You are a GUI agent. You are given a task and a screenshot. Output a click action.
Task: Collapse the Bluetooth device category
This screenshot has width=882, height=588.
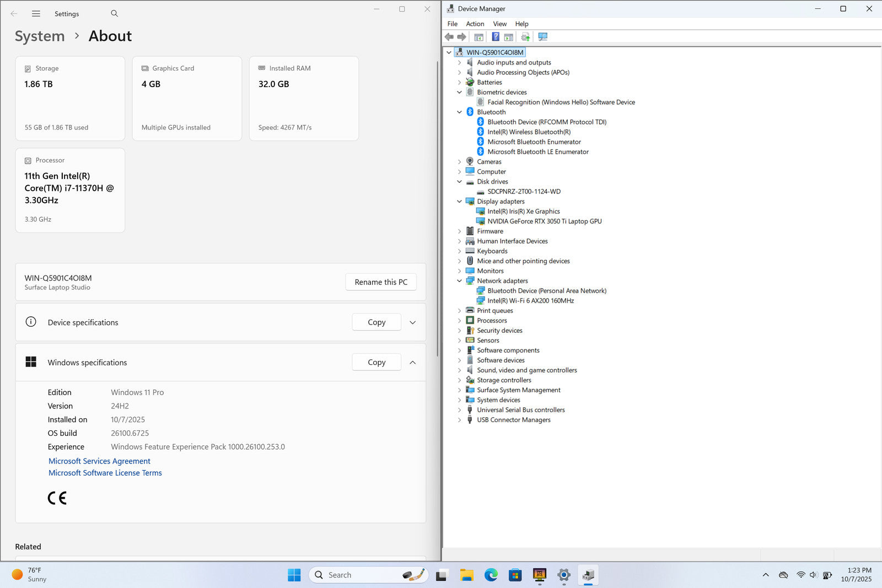pyautogui.click(x=459, y=112)
